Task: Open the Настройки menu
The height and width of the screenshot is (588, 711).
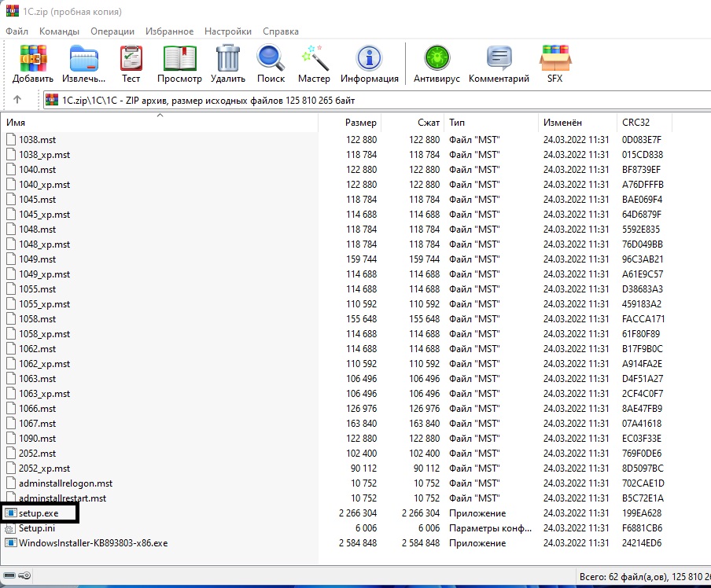Action: point(227,31)
